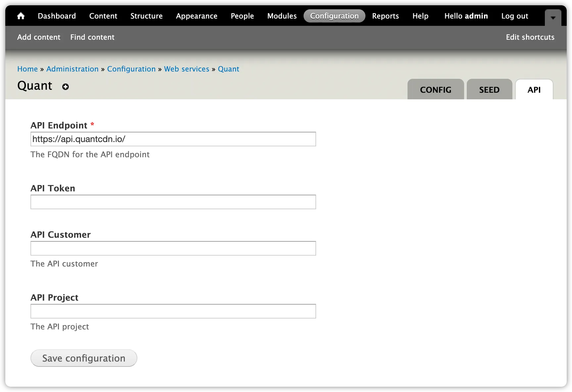The width and height of the screenshot is (572, 392).
Task: Open Find content
Action: [x=92, y=37]
